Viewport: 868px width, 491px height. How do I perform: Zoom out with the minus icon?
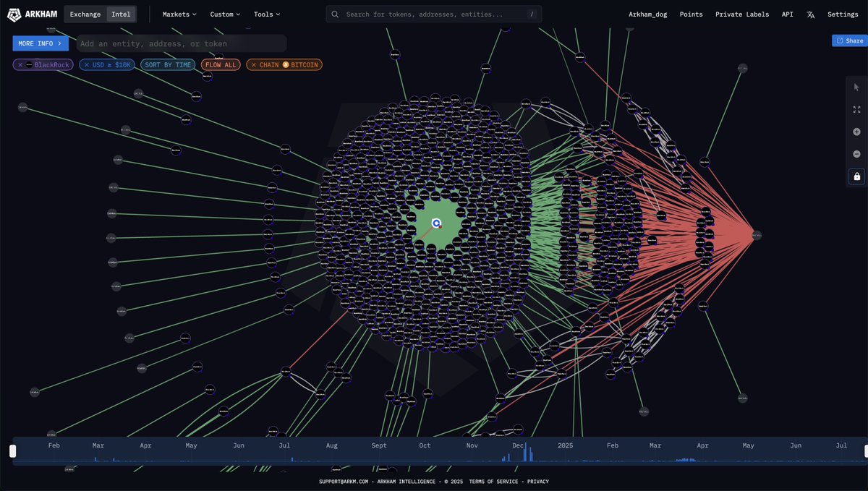[857, 154]
